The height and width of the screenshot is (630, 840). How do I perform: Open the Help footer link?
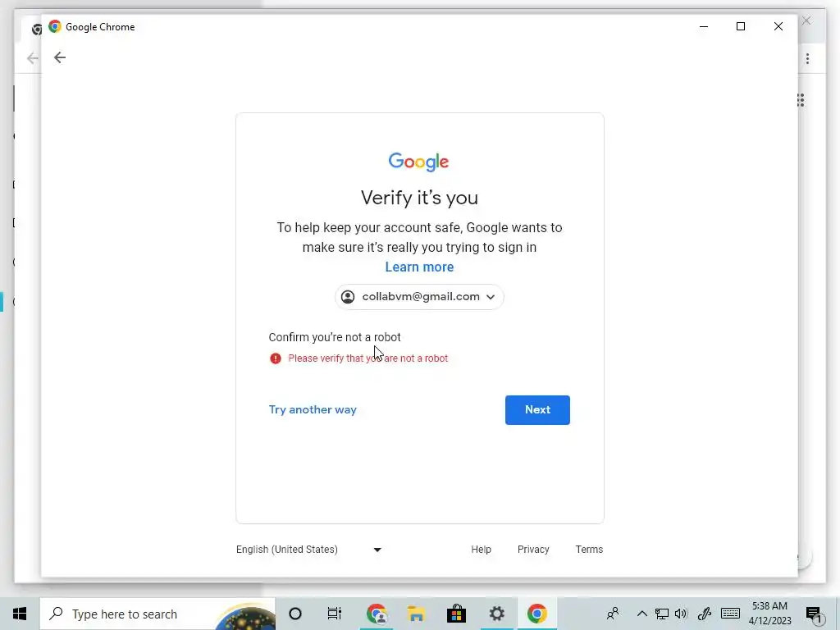point(481,550)
